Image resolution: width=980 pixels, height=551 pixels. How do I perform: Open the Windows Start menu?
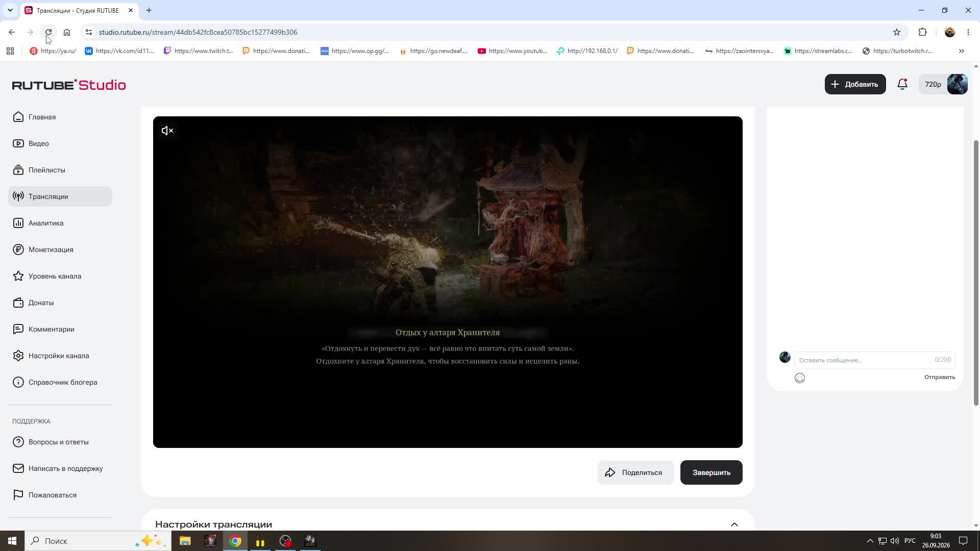pyautogui.click(x=12, y=541)
